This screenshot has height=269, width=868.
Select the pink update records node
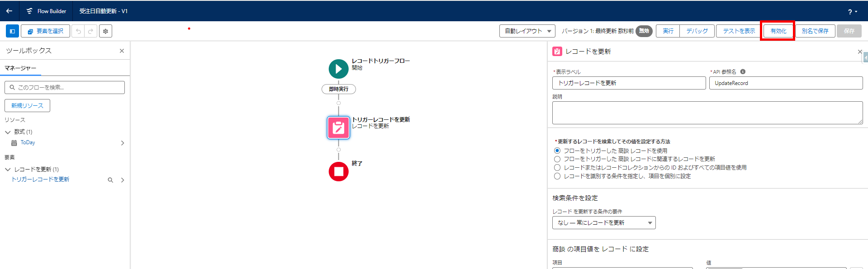(338, 128)
